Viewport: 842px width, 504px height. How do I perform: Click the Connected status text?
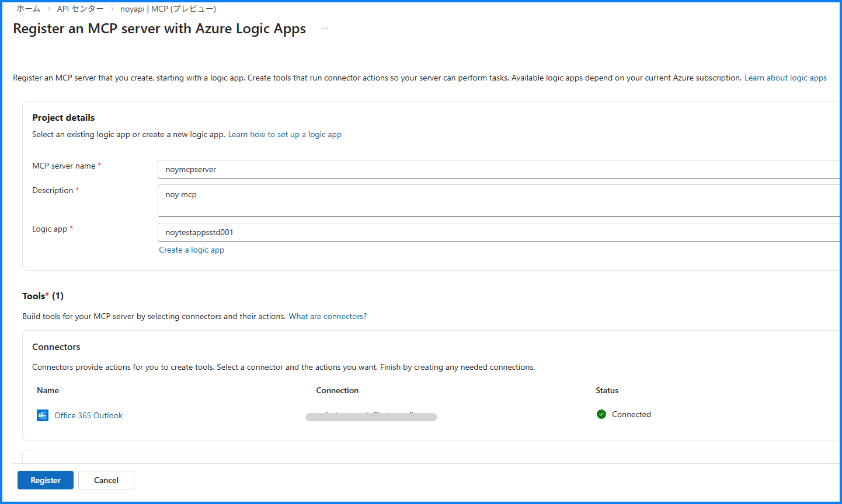(631, 414)
